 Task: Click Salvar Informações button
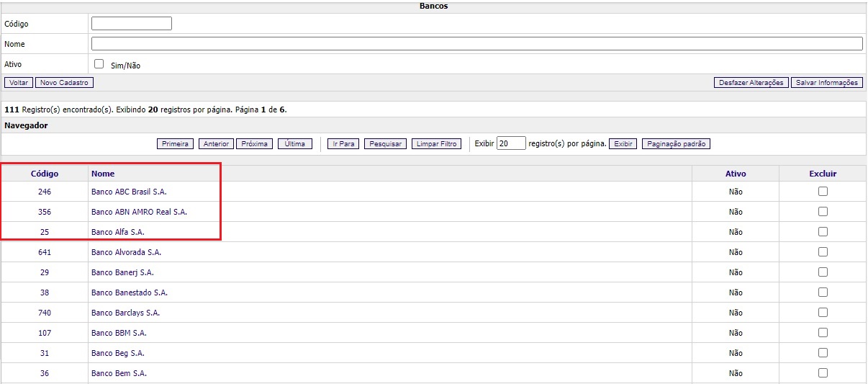coord(827,83)
